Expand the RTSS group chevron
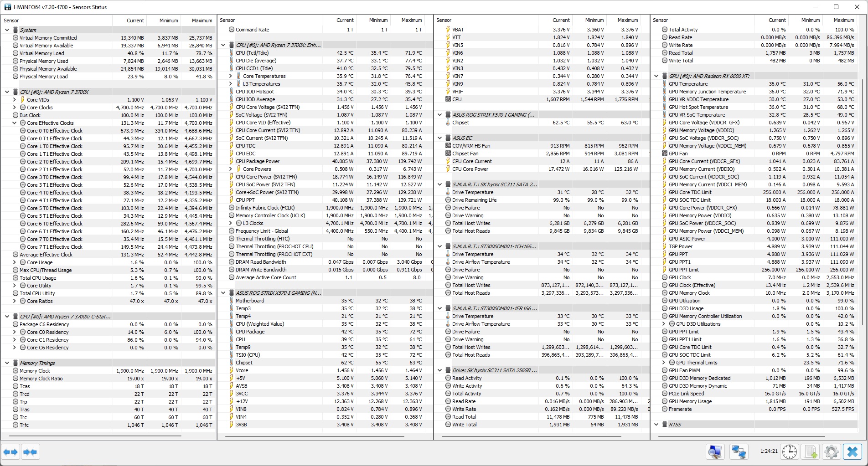The width and height of the screenshot is (868, 466). coord(656,425)
